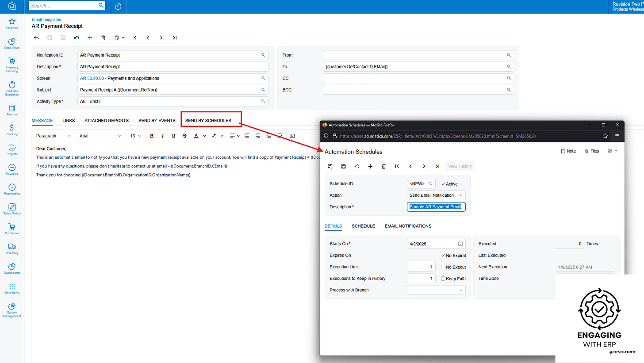
Task: Apply italic formatting in the message editor
Action: (163, 136)
